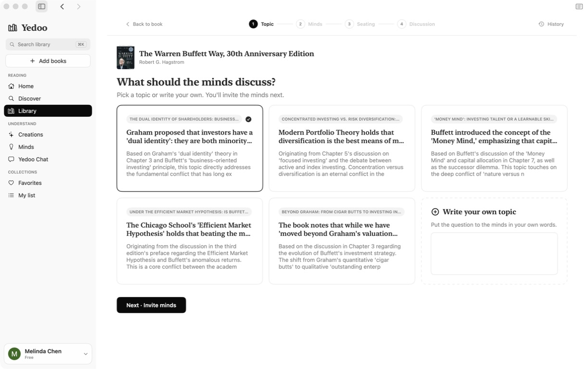This screenshot has height=369, width=588.
Task: Click the plus icon for writing own topic
Action: (x=435, y=212)
